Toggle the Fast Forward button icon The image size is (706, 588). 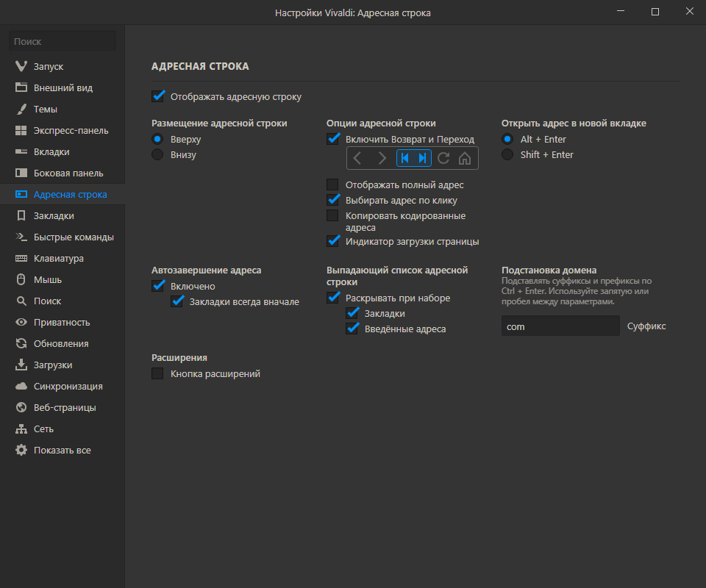[x=423, y=158]
